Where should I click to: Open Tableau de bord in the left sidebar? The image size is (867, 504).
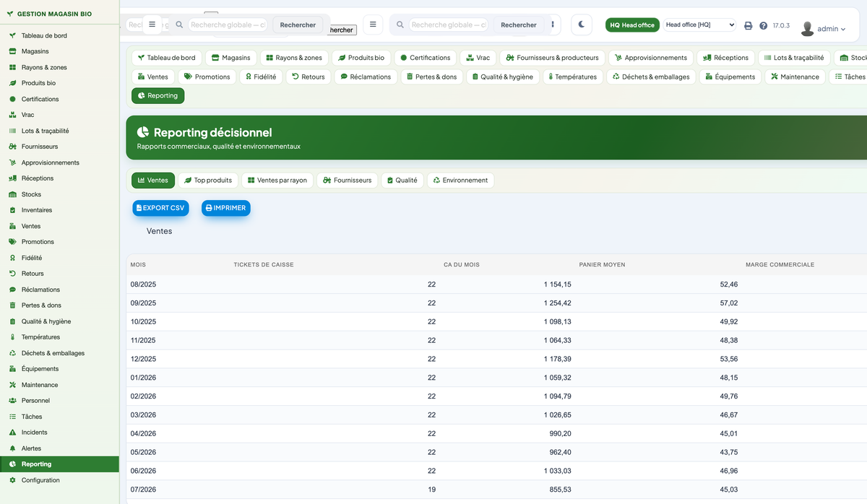click(59, 35)
